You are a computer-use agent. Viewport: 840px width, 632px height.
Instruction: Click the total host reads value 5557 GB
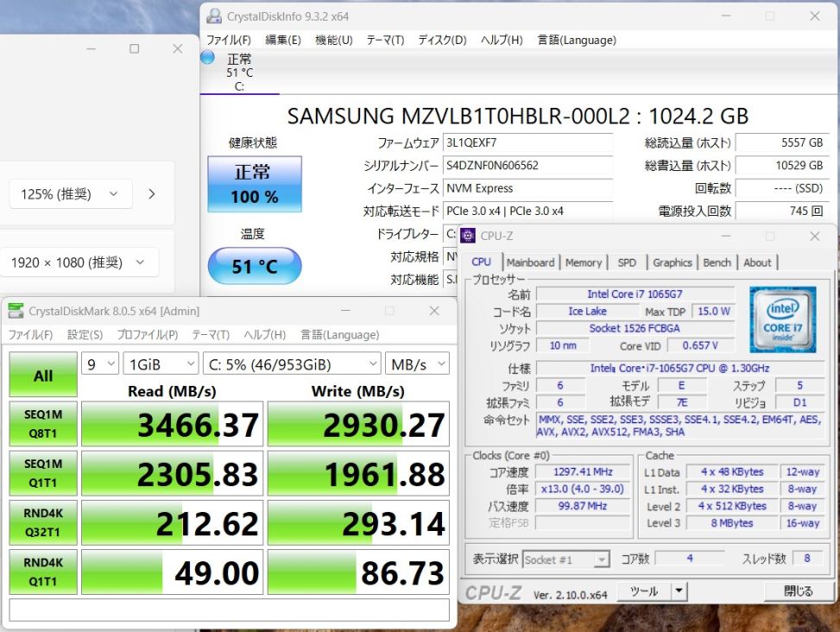pos(781,143)
